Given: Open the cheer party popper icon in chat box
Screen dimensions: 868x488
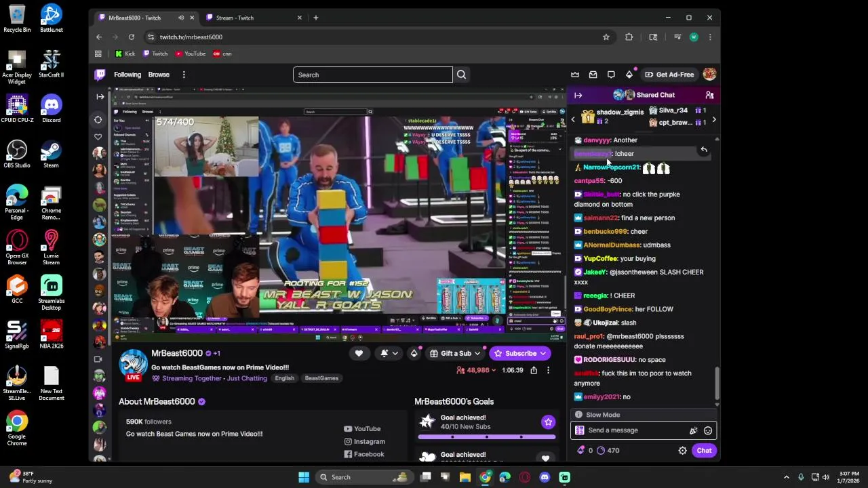Looking at the screenshot, I should click(693, 430).
